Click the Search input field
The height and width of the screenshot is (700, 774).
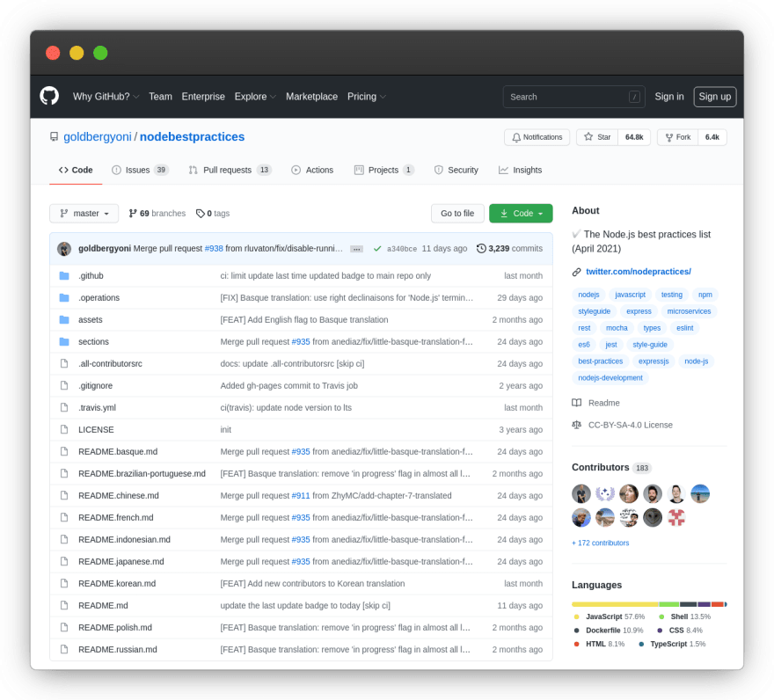pos(573,97)
